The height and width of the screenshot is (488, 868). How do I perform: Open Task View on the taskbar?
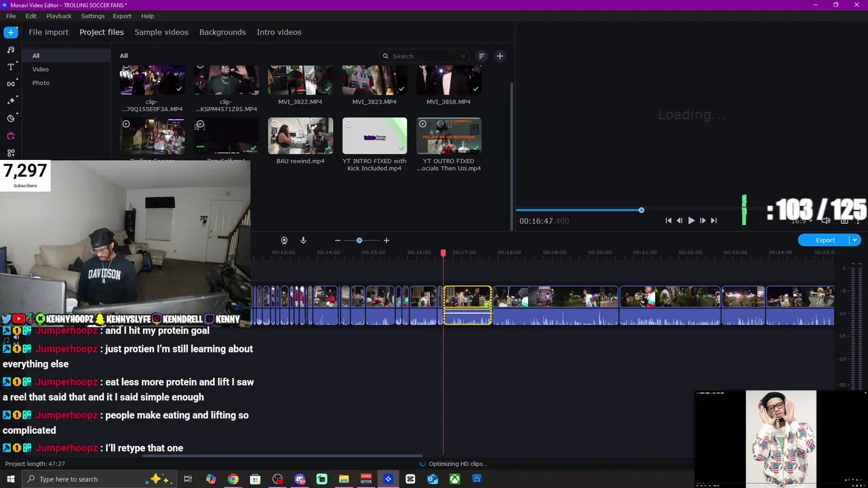pyautogui.click(x=188, y=479)
